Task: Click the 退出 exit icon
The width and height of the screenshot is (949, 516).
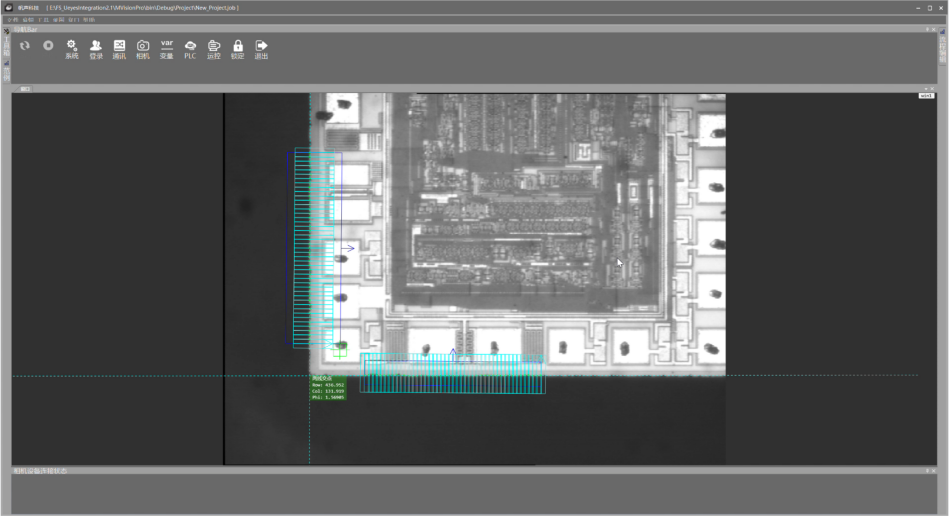Action: [261, 49]
